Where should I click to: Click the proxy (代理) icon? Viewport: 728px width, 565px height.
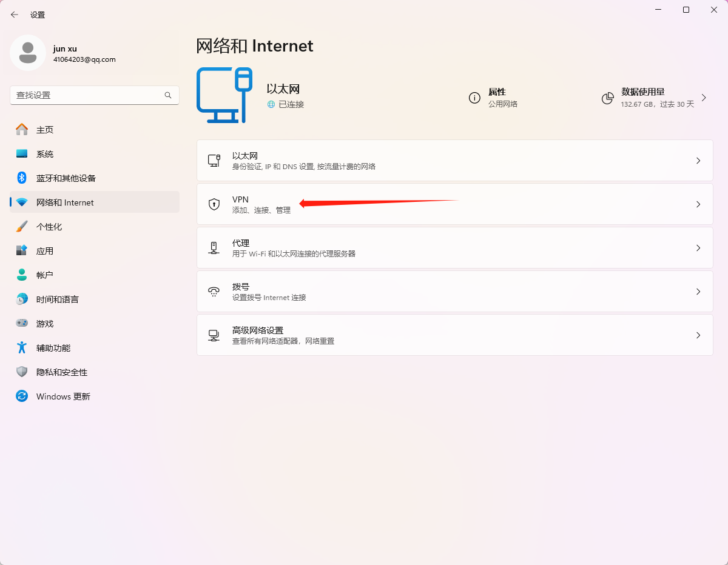click(214, 248)
